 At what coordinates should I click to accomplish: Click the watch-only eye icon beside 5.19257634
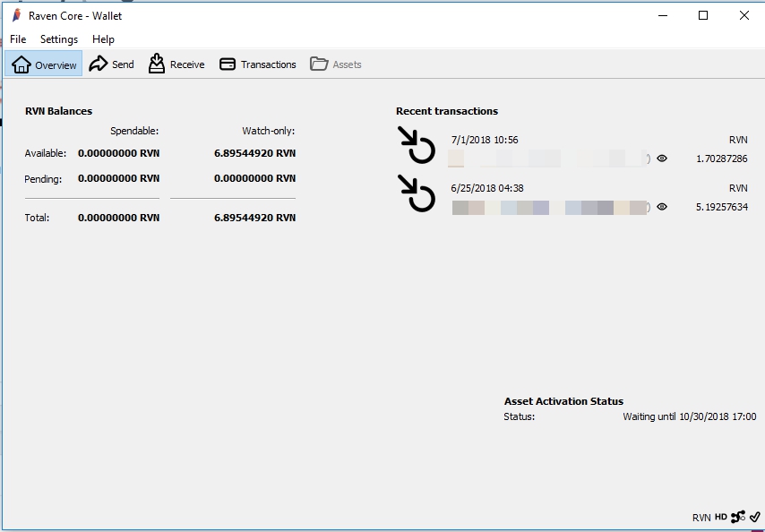click(662, 207)
